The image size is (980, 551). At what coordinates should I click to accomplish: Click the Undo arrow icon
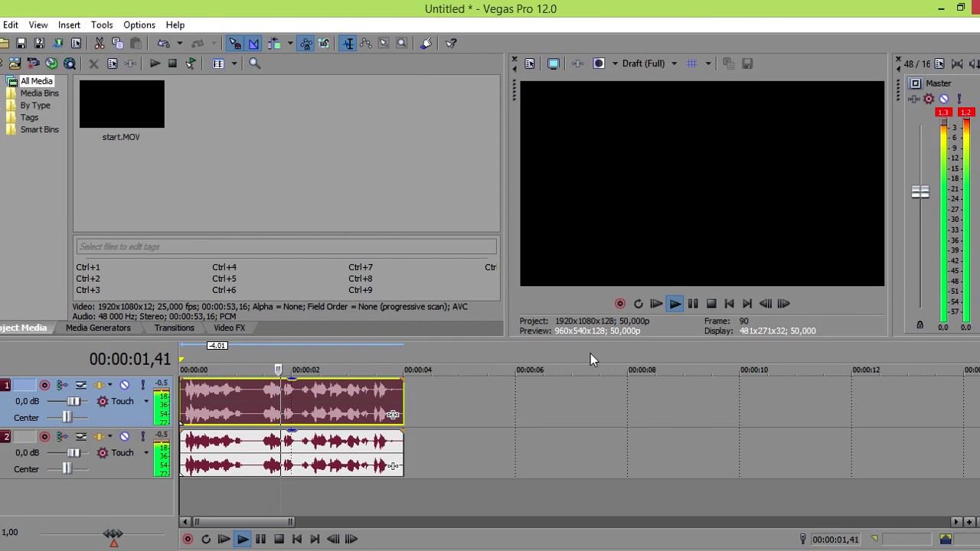point(163,44)
